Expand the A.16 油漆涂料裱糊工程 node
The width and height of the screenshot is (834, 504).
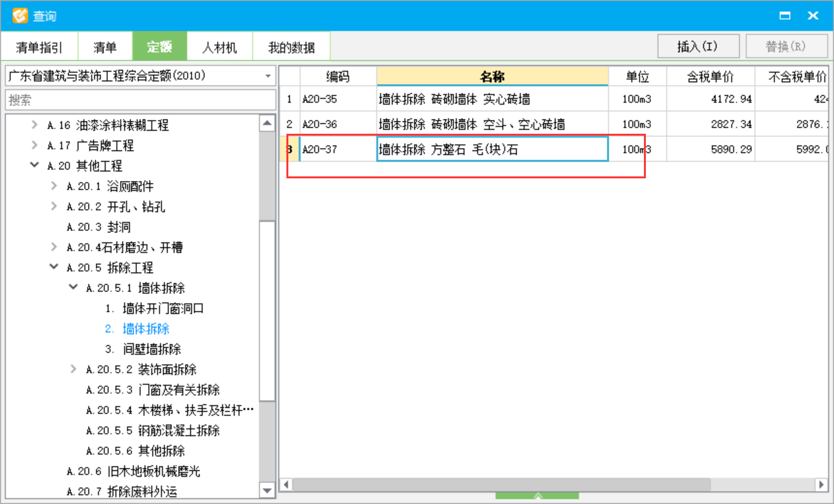click(x=34, y=125)
